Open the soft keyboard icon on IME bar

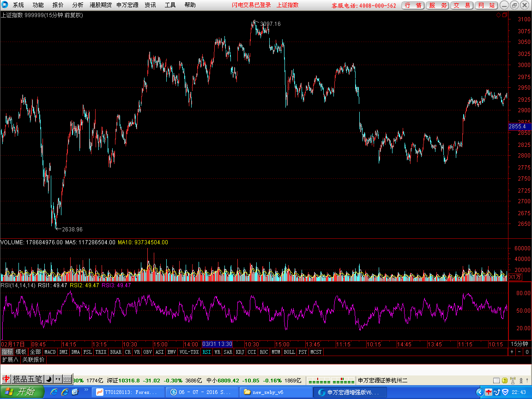coord(67,379)
